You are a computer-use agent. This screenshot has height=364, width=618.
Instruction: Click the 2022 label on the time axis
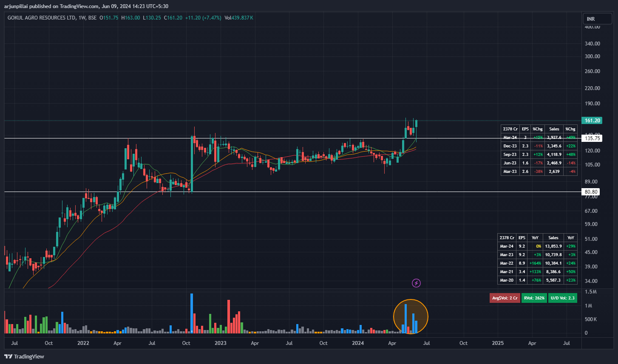83,343
